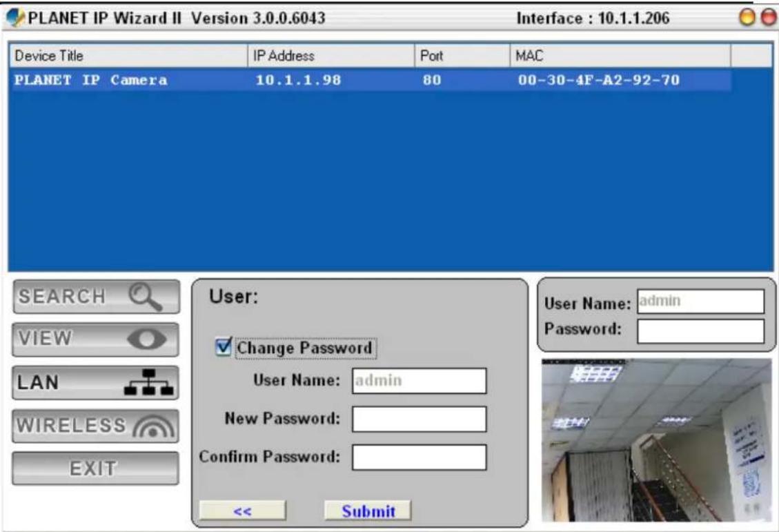Click the Submit button
This screenshot has width=779, height=532.
point(368,511)
